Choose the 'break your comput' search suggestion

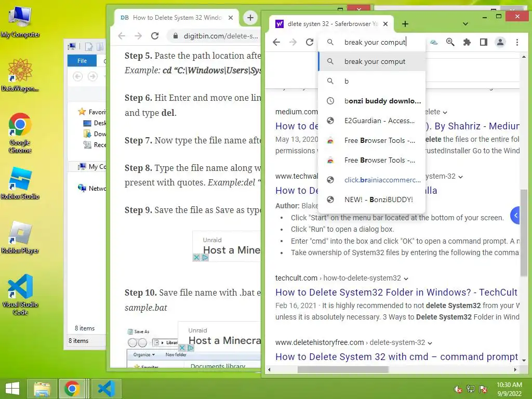point(372,61)
